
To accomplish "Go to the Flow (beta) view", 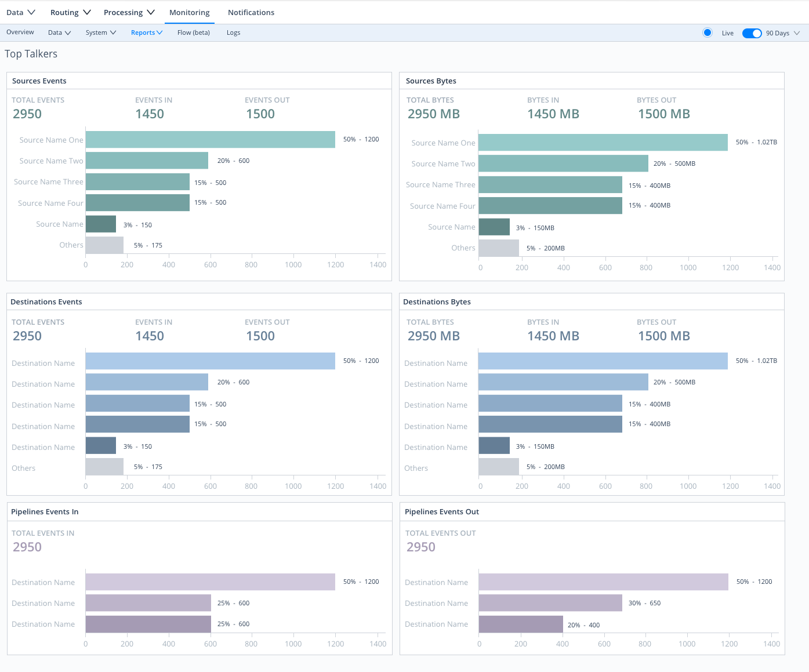I will coord(193,32).
